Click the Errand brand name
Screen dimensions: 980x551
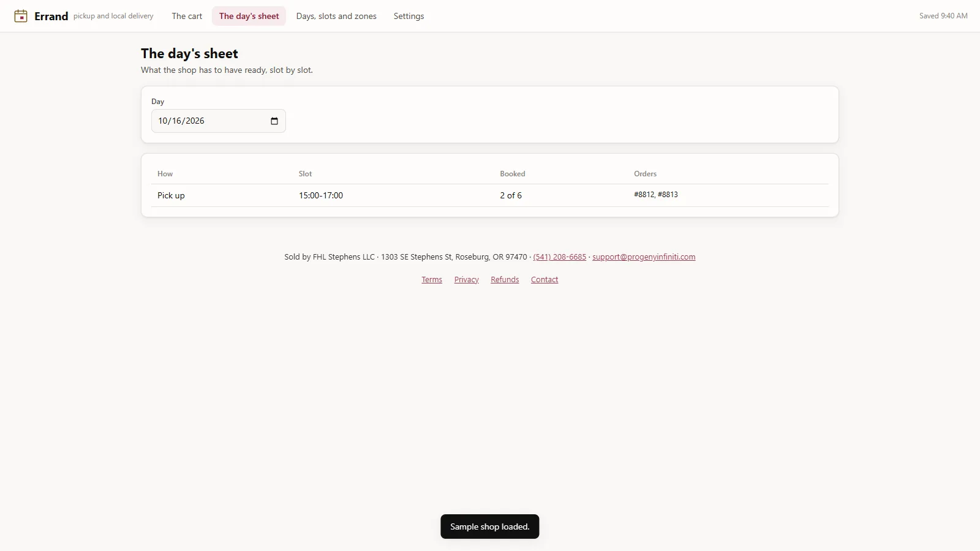(51, 17)
